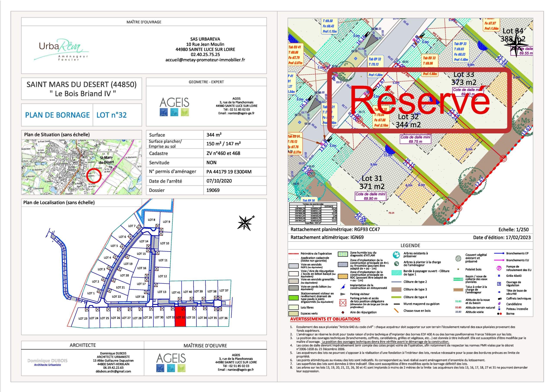The width and height of the screenshot is (554, 392).
Task: Click the Poteau incendie legend symbol
Action: (499, 309)
